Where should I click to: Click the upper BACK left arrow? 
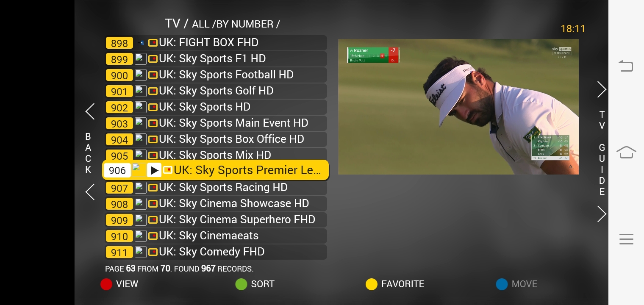[90, 111]
